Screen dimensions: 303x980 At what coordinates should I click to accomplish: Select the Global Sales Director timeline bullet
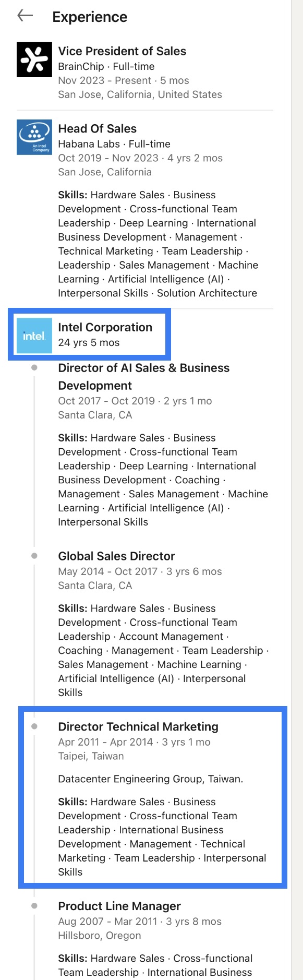click(34, 556)
